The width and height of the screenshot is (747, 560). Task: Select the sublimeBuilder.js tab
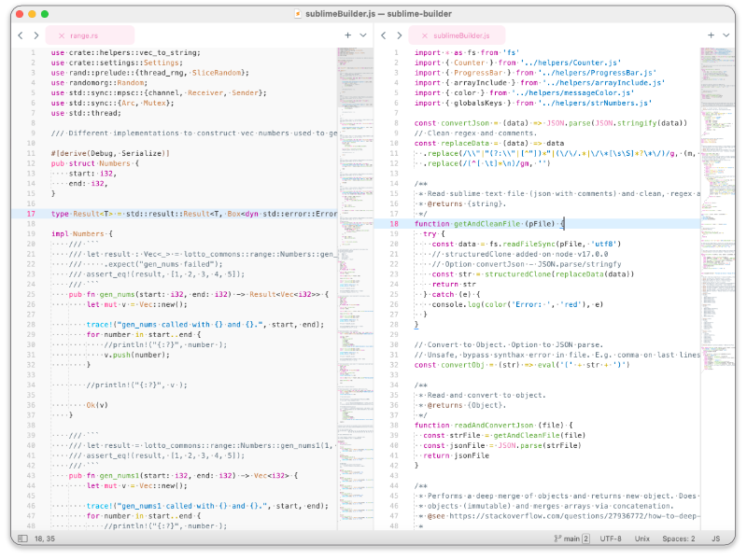(457, 35)
